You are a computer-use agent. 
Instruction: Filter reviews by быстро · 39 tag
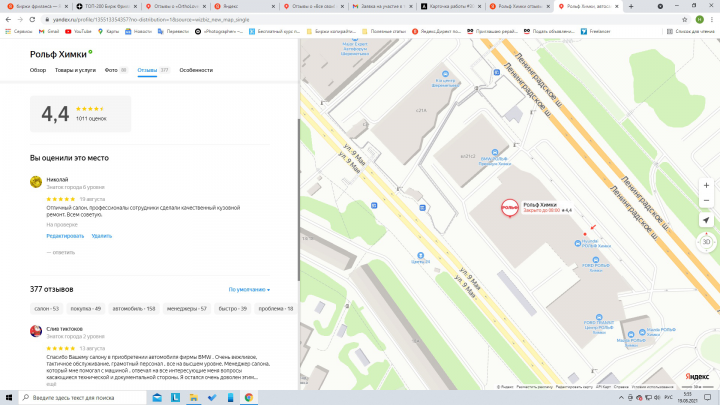(x=233, y=309)
